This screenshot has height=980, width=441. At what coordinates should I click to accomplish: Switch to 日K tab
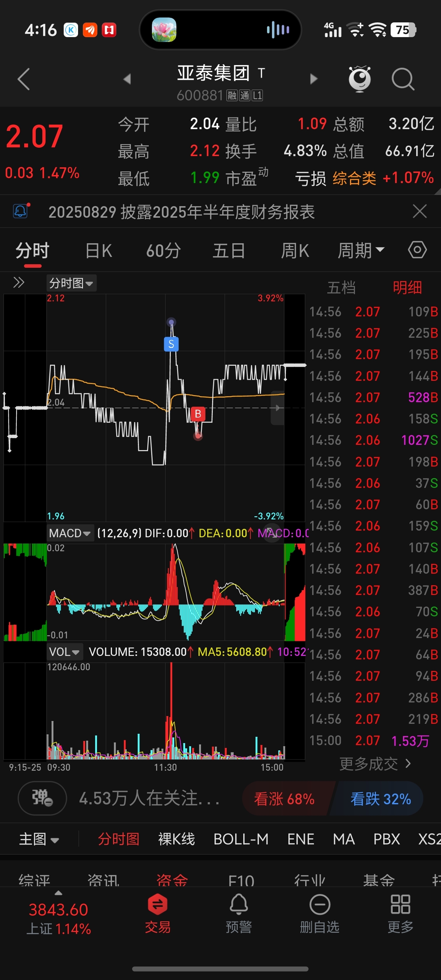[99, 251]
